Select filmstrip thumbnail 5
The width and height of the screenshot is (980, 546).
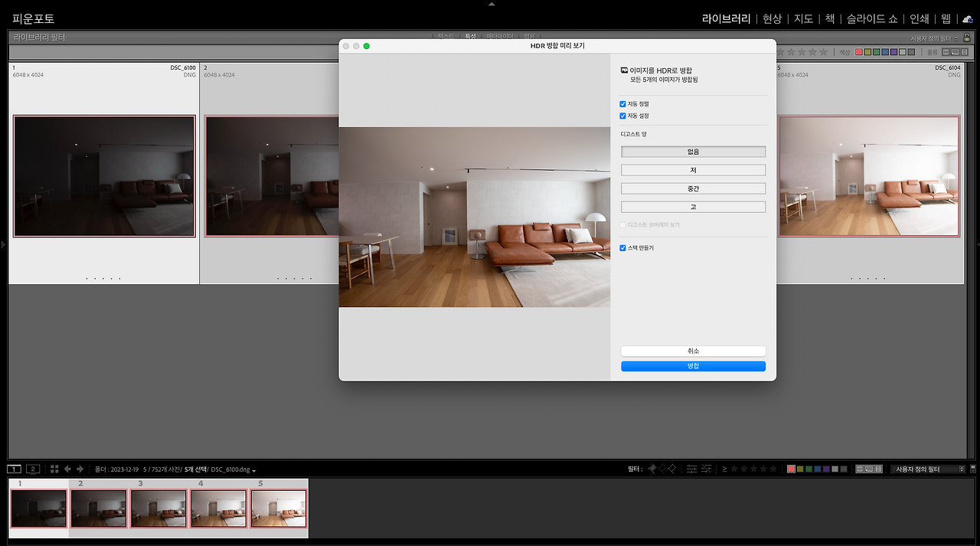point(279,508)
